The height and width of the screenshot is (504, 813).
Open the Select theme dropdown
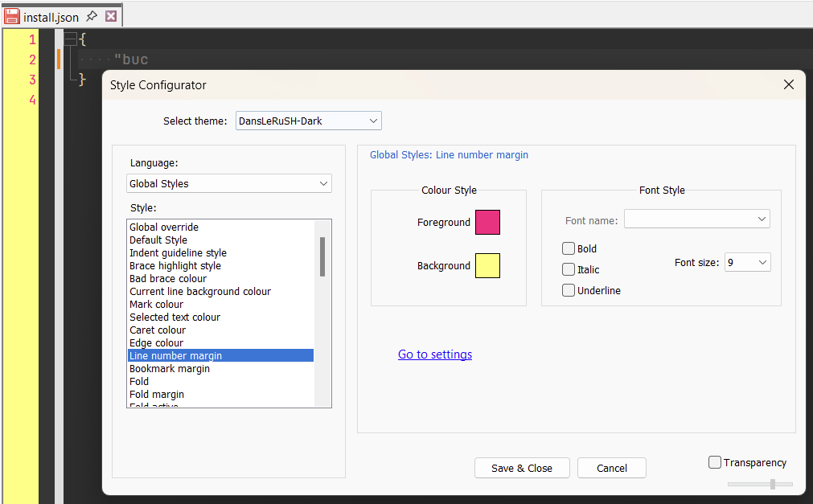[309, 121]
